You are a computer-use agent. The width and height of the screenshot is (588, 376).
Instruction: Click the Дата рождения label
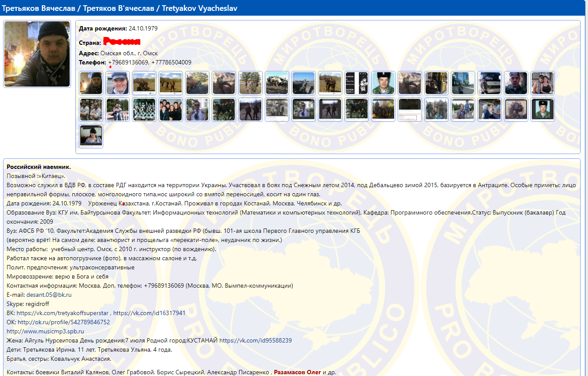103,29
